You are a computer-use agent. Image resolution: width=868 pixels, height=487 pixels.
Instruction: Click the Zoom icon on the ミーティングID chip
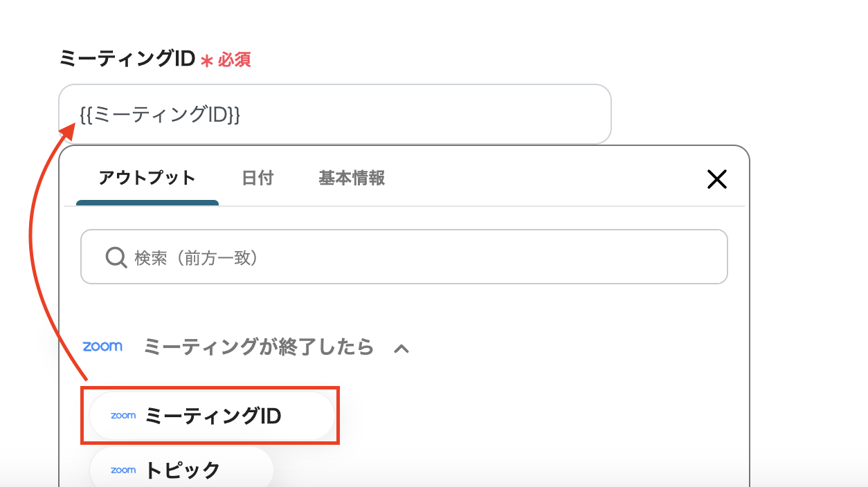click(x=123, y=416)
